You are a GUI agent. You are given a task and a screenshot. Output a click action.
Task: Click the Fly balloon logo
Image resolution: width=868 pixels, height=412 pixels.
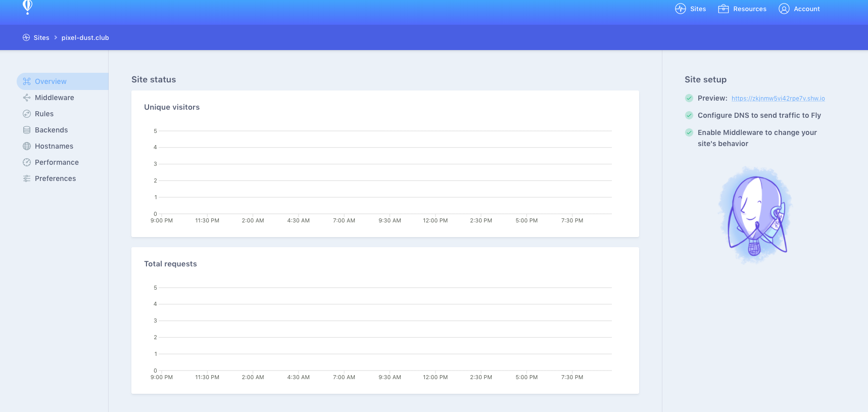(28, 7)
